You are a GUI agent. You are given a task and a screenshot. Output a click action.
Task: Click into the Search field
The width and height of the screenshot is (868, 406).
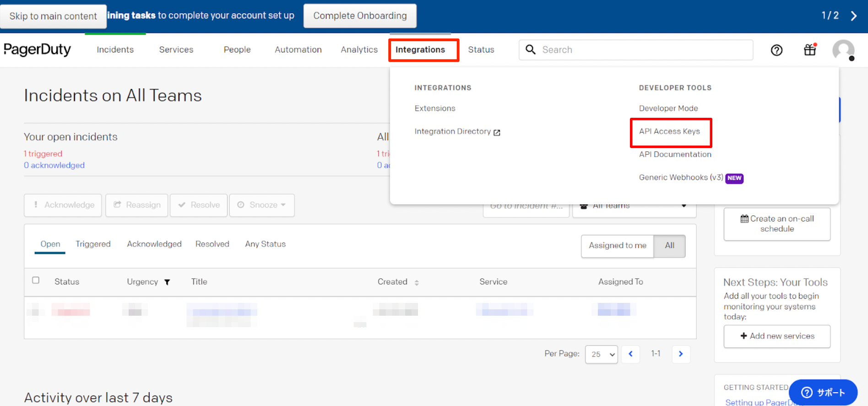[641, 49]
